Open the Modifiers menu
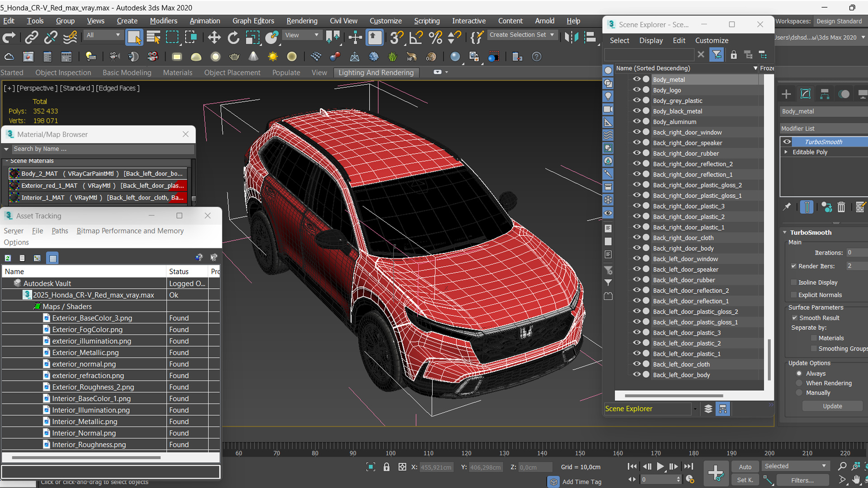 click(164, 21)
